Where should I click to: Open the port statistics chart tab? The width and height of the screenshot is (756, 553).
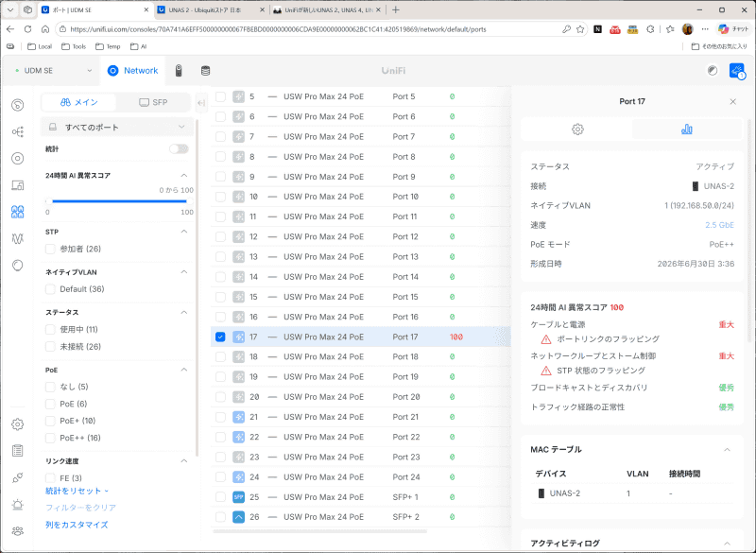coord(687,130)
